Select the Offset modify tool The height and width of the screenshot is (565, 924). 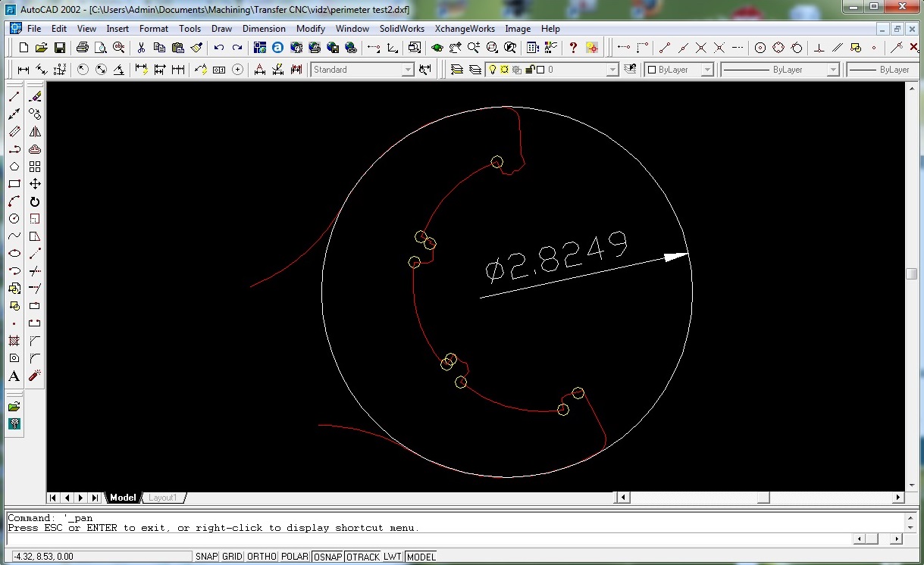coord(35,149)
